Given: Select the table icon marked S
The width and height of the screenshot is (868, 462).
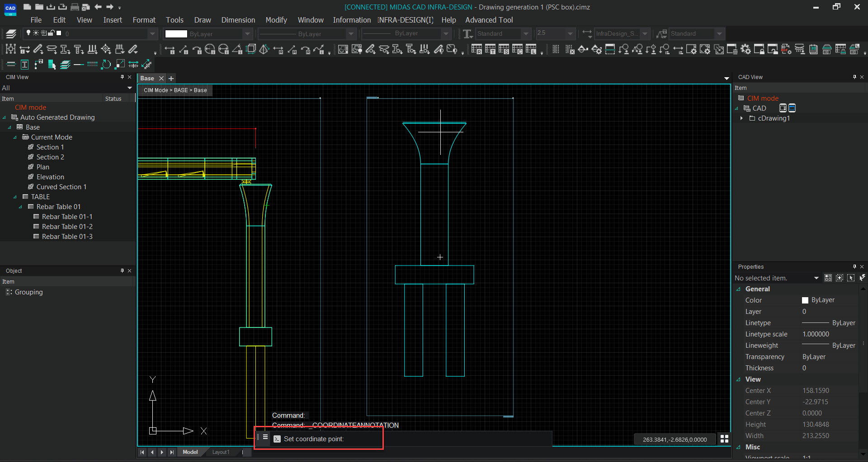Looking at the screenshot, I should [x=504, y=49].
